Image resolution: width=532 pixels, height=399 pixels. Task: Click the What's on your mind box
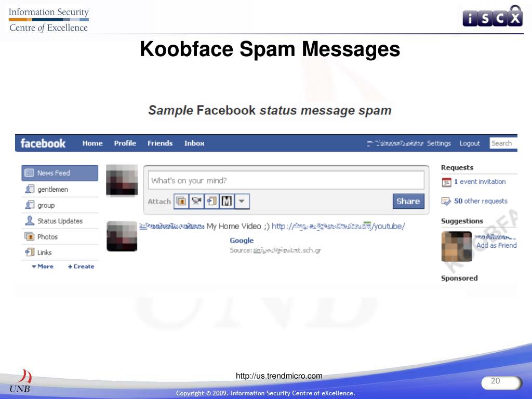[286, 180]
